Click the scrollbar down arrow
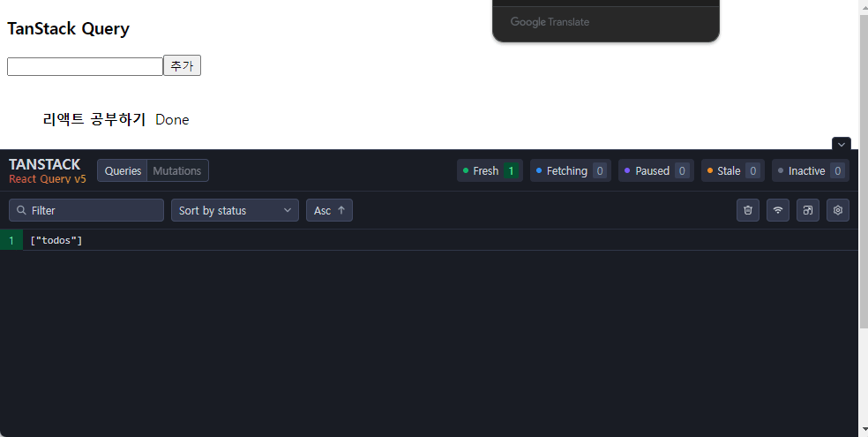The width and height of the screenshot is (868, 437). [863, 429]
